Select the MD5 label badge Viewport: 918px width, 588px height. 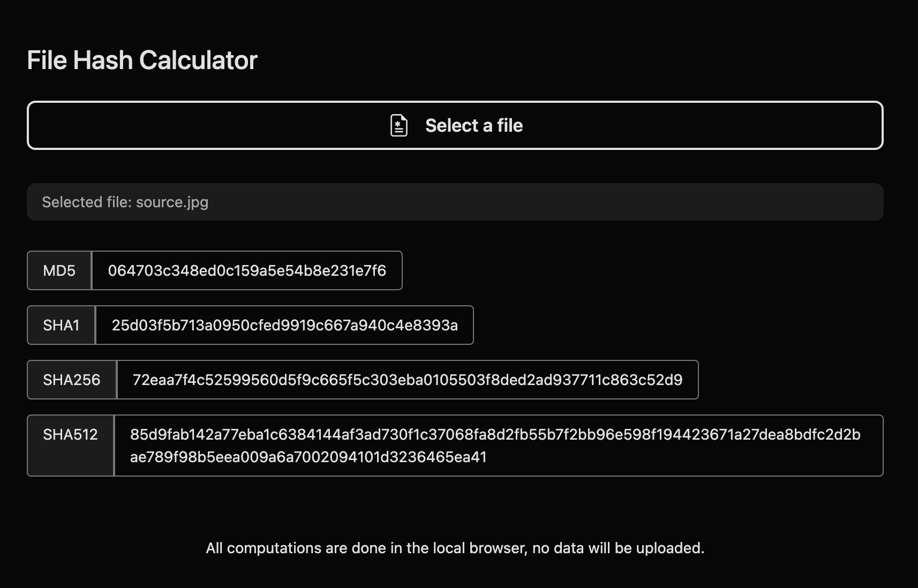click(x=59, y=270)
